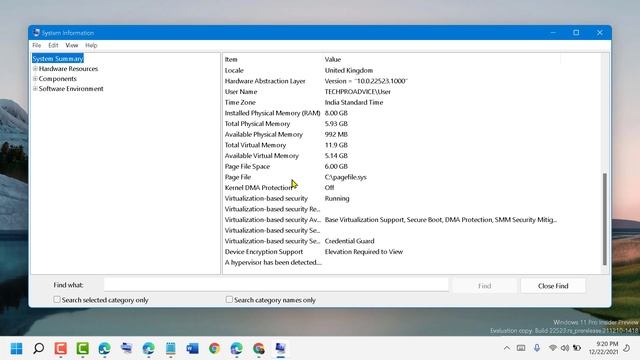Maximize the System Information window
The height and width of the screenshot is (360, 640).
(x=576, y=33)
